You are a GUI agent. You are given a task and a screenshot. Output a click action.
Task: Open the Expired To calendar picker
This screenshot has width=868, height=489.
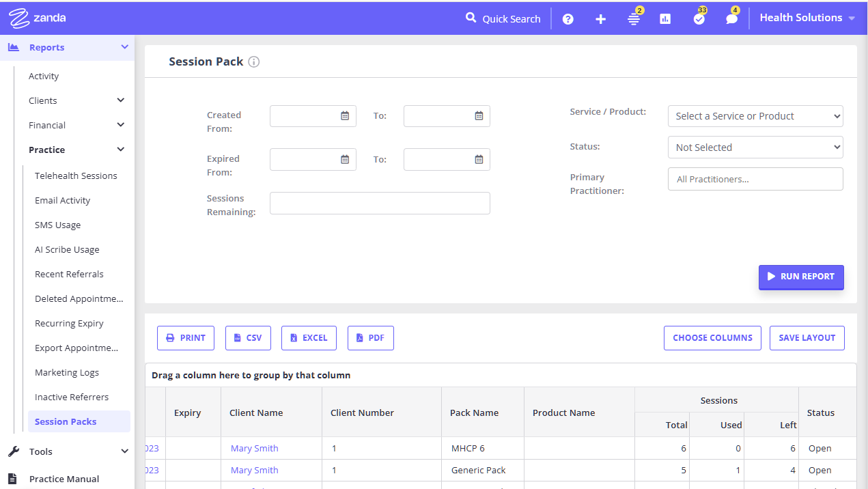tap(479, 160)
